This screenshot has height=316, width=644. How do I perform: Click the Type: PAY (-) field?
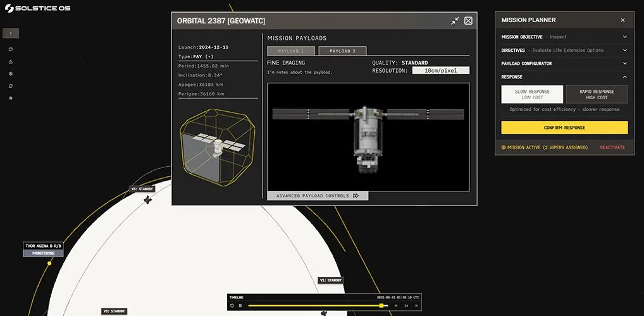196,57
